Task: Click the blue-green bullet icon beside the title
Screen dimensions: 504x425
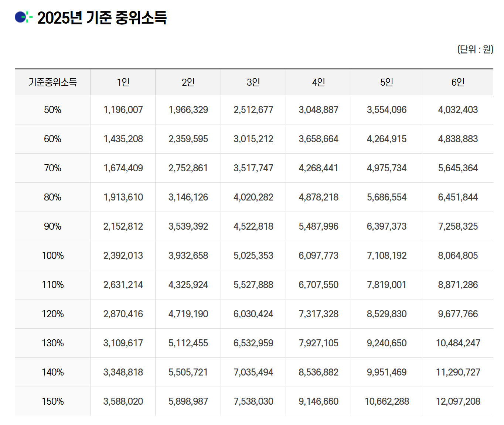Action: point(24,17)
